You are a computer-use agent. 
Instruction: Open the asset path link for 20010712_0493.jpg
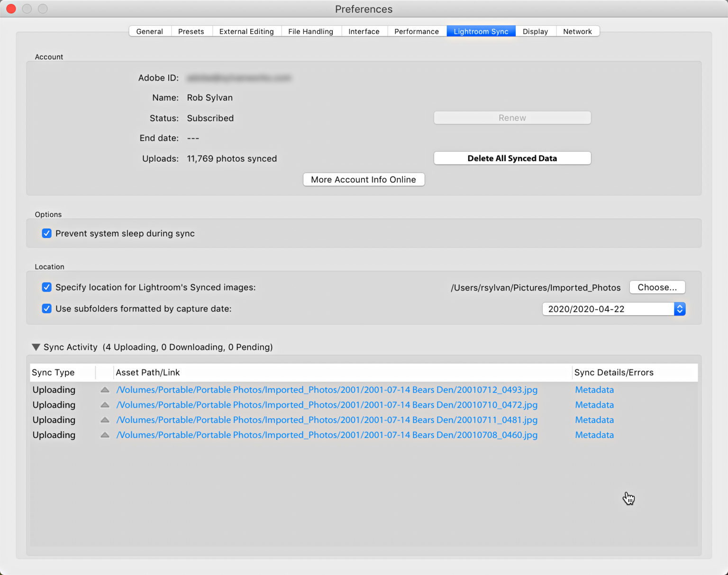pyautogui.click(x=327, y=390)
